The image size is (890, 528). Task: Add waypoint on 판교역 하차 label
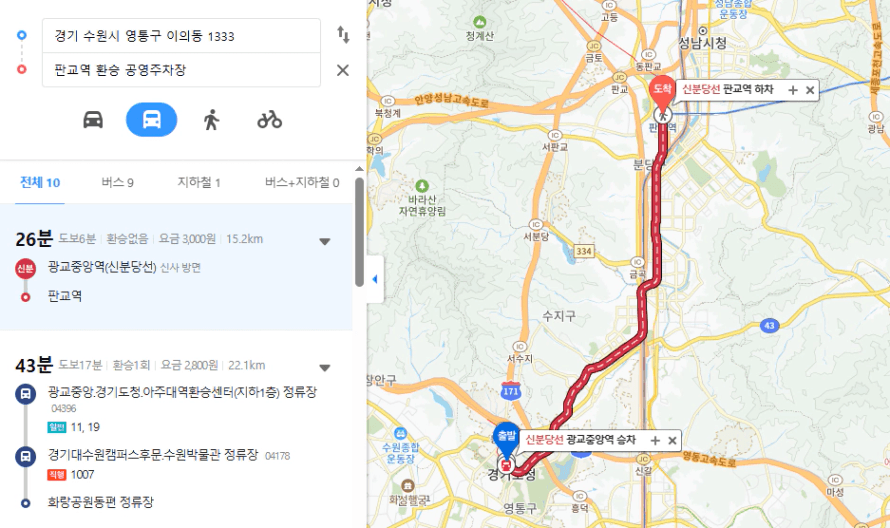coord(793,90)
